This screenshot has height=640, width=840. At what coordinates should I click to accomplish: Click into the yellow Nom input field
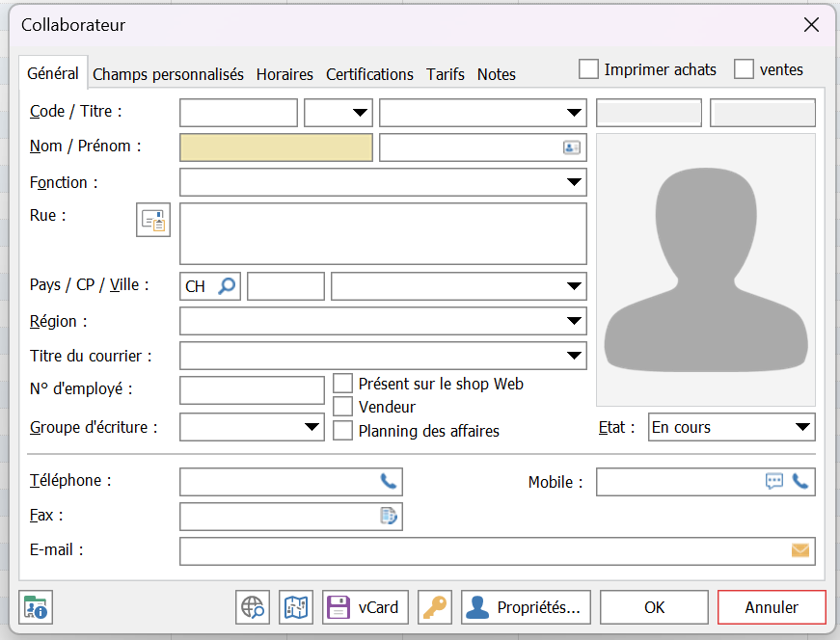pyautogui.click(x=276, y=147)
